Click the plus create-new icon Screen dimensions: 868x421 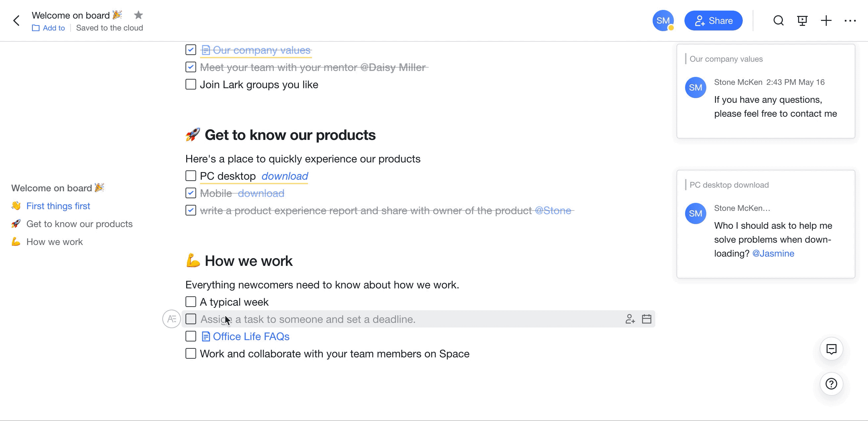(826, 21)
